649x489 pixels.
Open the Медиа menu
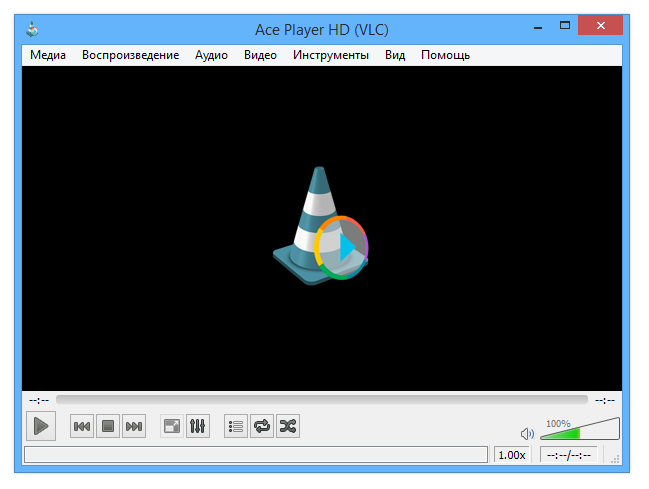(x=48, y=55)
